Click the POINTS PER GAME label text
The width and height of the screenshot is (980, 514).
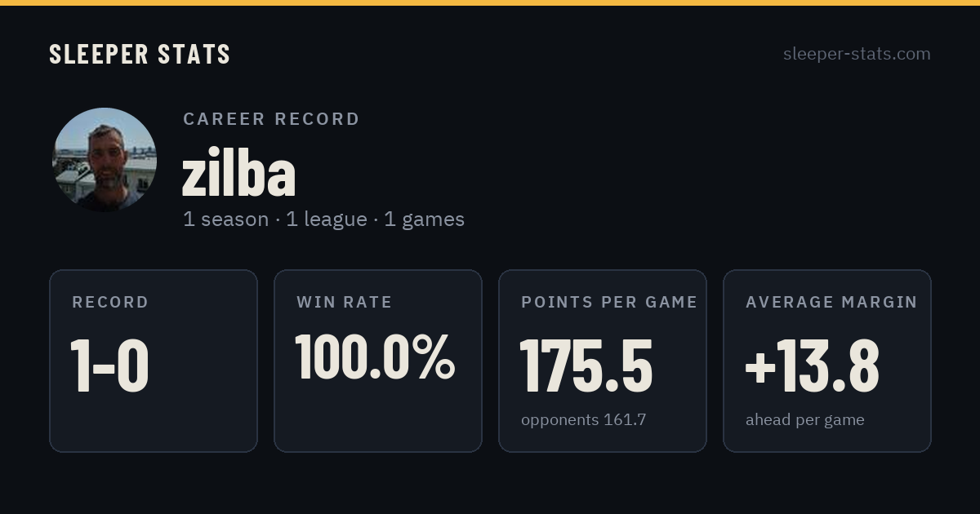(609, 303)
